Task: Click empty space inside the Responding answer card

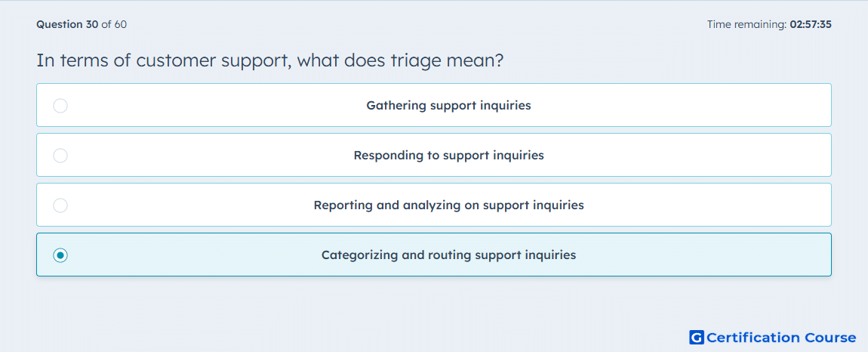Action: pos(692,155)
